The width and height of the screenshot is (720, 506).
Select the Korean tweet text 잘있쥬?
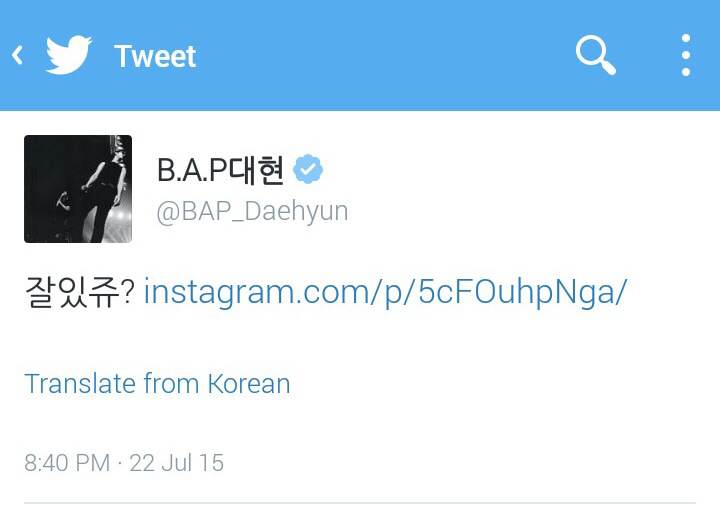point(79,292)
